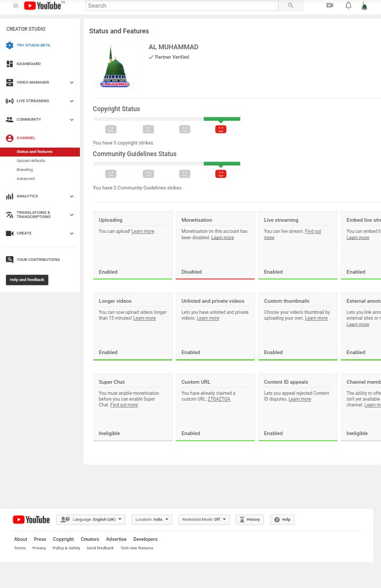Click the Video Manager sidebar icon

pyautogui.click(x=10, y=83)
